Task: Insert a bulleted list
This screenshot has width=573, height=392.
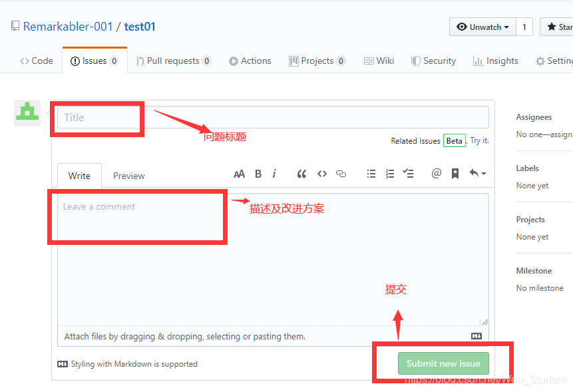Action: pyautogui.click(x=371, y=174)
